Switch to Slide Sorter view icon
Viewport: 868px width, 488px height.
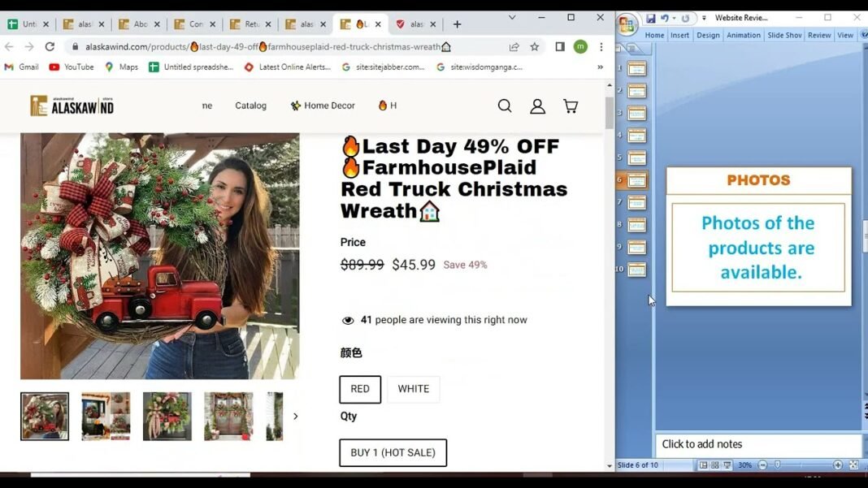pyautogui.click(x=715, y=465)
